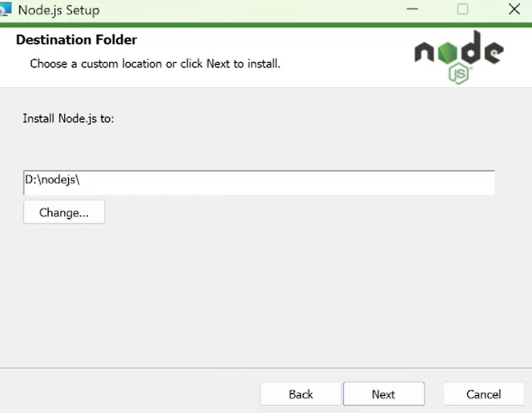Viewport: 532px width, 413px height.
Task: Cancel the Node.js setup
Action: pyautogui.click(x=484, y=393)
